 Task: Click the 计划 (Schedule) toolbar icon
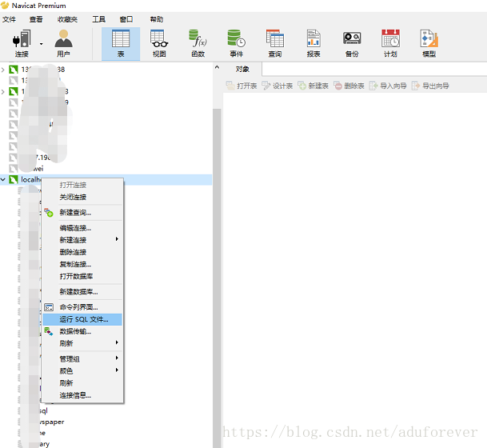click(390, 44)
